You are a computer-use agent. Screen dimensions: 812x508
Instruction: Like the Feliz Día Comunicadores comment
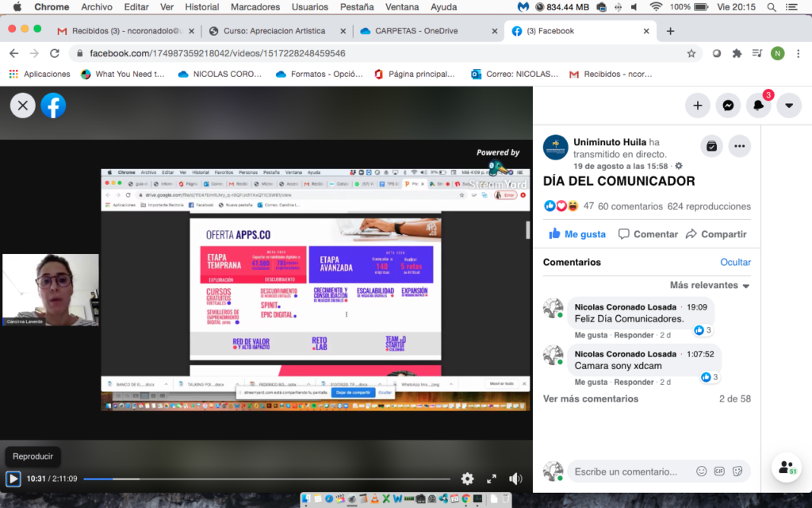591,335
